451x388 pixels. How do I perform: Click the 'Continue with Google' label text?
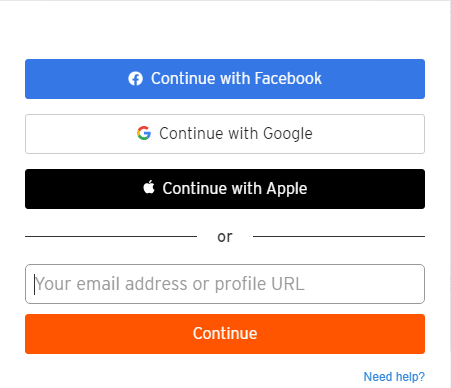[x=236, y=134]
